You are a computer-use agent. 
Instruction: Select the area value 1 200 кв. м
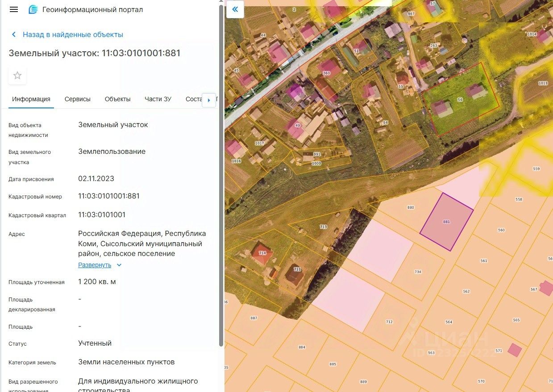click(x=97, y=281)
